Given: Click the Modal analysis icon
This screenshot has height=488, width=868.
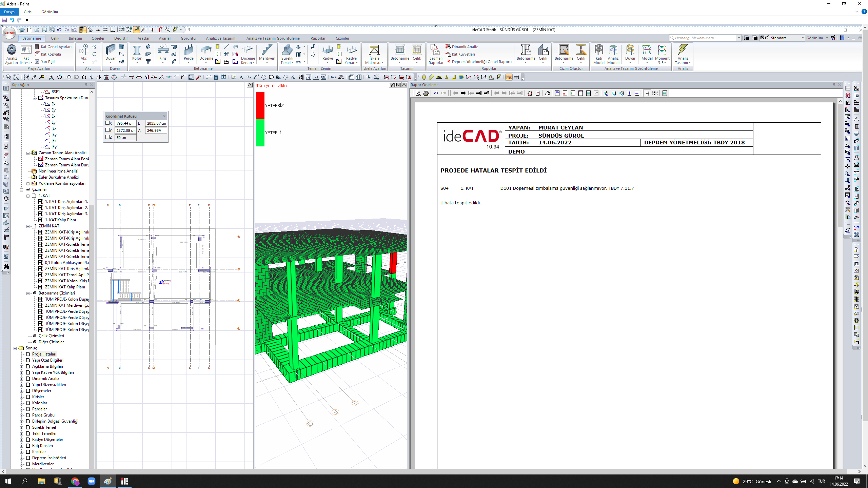Looking at the screenshot, I should 647,50.
